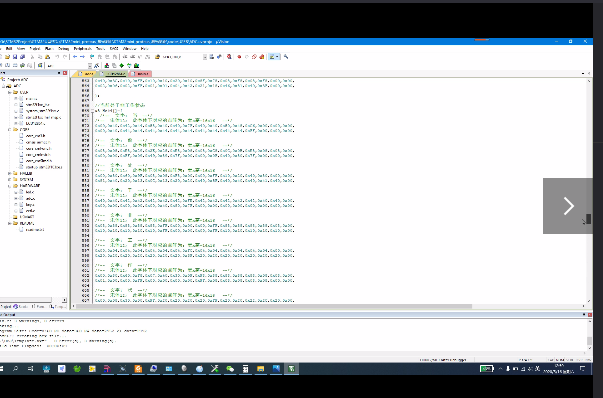
Task: Click the Paste toolbar icon
Action: 47,57
